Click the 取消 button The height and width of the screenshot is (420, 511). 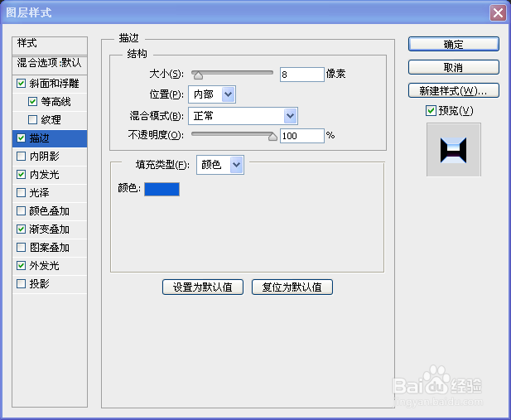pyautogui.click(x=454, y=67)
